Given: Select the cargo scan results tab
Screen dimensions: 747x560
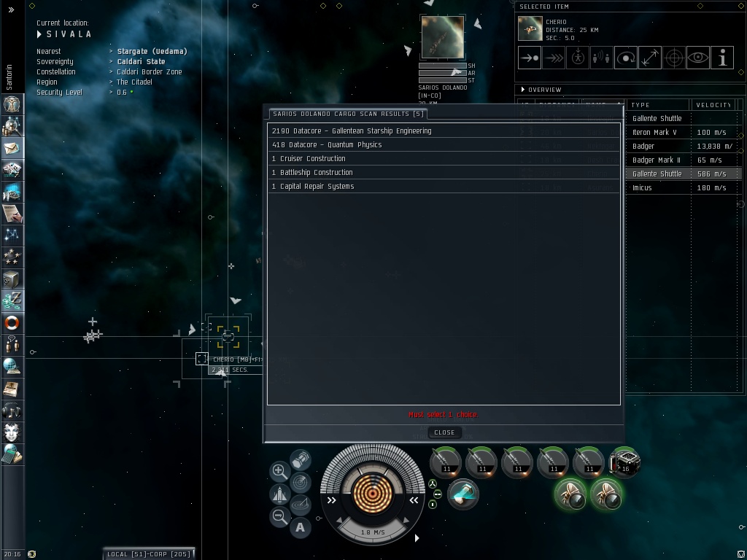Looking at the screenshot, I should coord(348,114).
